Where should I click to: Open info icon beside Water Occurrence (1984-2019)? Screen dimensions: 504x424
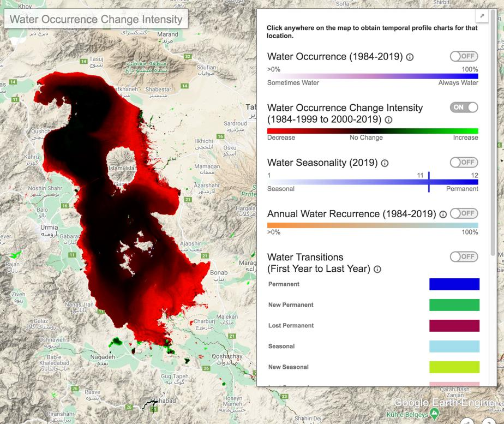(410, 57)
